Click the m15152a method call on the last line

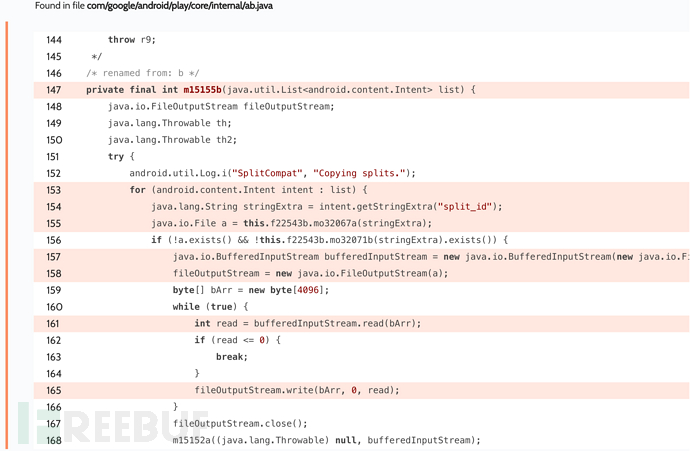click(x=196, y=440)
